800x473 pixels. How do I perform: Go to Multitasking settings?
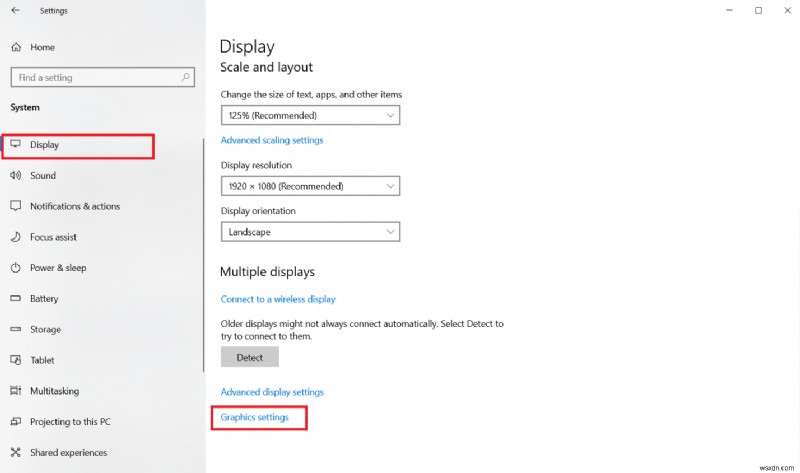click(55, 391)
